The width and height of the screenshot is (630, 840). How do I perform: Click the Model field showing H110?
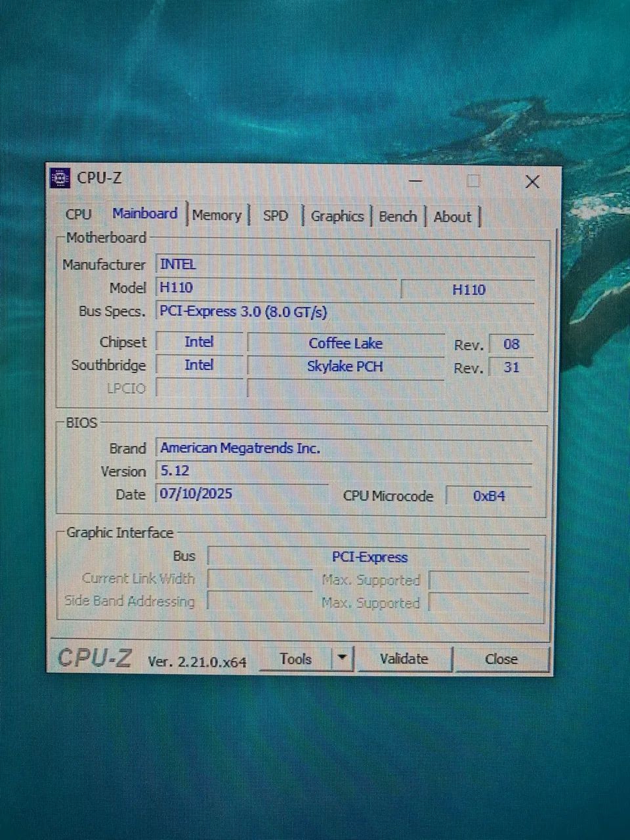pyautogui.click(x=276, y=287)
